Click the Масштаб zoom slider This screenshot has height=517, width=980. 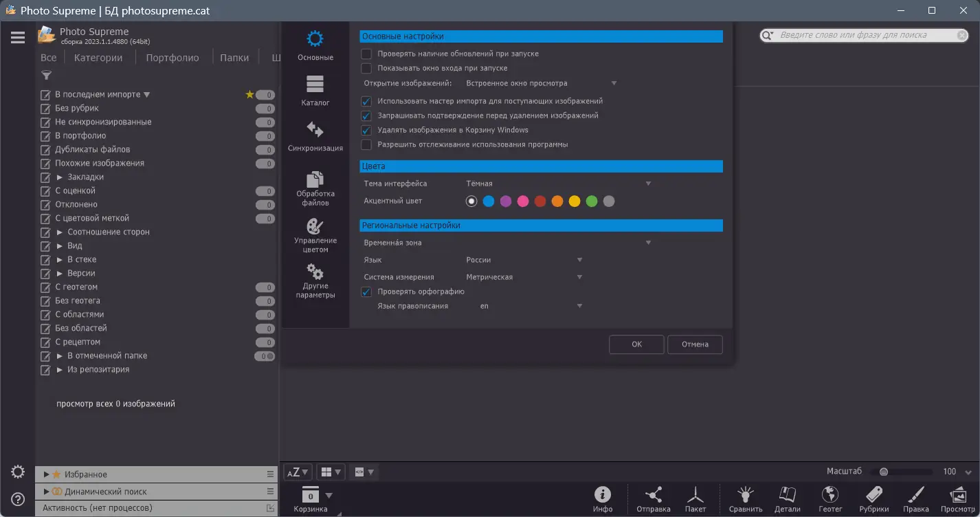pyautogui.click(x=901, y=472)
